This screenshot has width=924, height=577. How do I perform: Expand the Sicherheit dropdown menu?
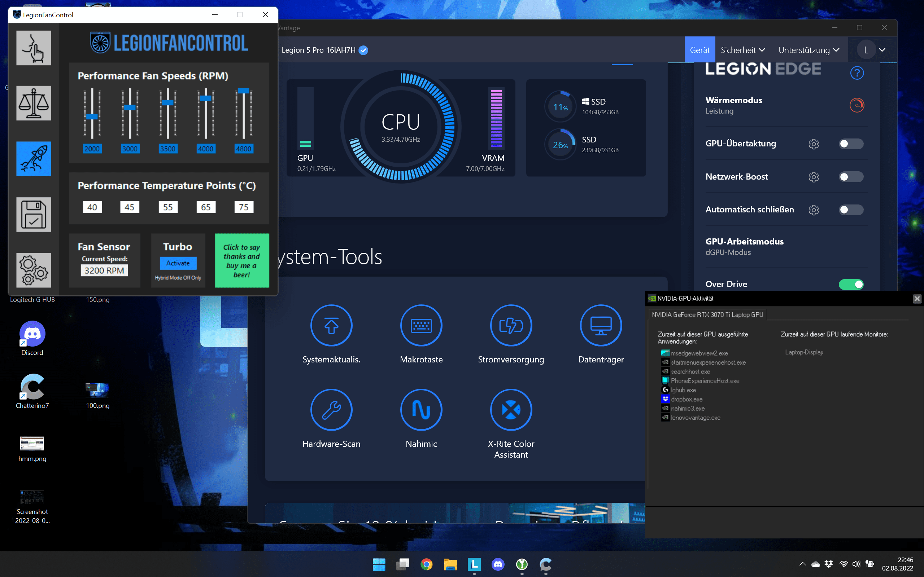pos(743,50)
